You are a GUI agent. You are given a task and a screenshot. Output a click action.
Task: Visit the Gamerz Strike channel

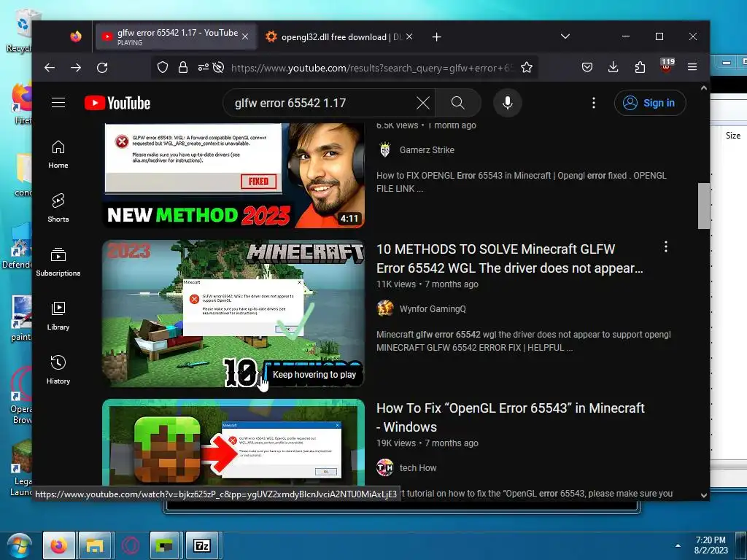tap(427, 150)
